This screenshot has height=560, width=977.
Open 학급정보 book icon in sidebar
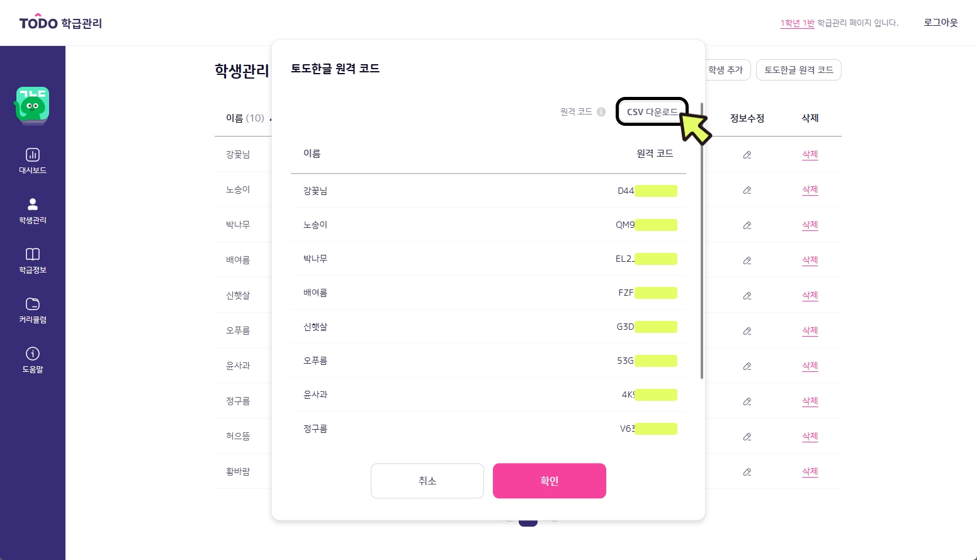pos(33,254)
